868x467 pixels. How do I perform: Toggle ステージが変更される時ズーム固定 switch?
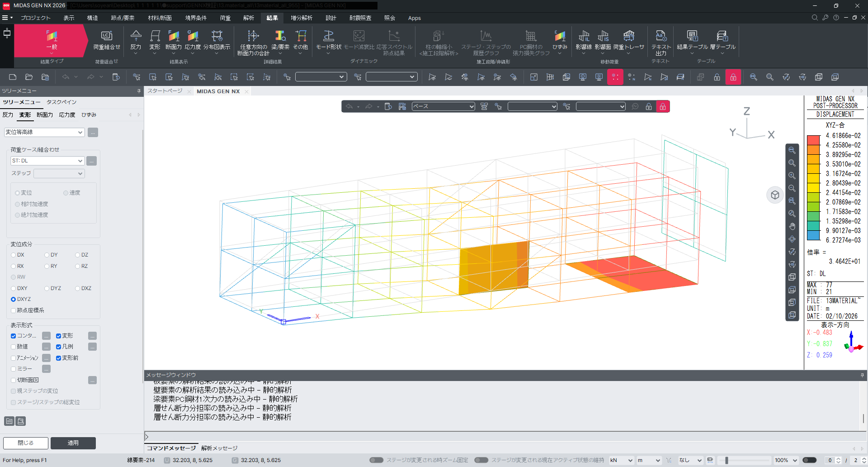tap(376, 460)
